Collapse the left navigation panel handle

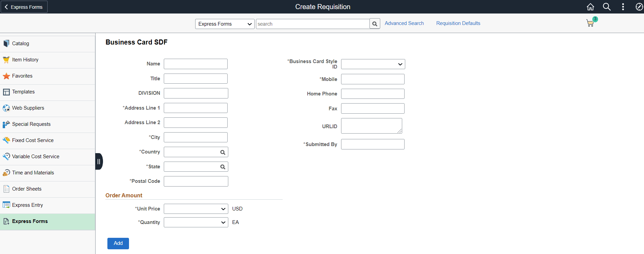(99, 161)
